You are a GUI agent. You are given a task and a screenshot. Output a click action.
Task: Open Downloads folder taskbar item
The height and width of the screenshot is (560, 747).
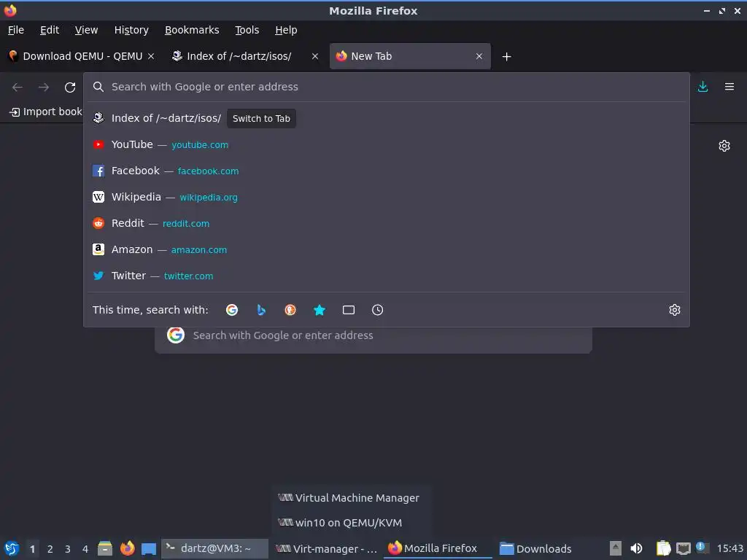coord(535,548)
